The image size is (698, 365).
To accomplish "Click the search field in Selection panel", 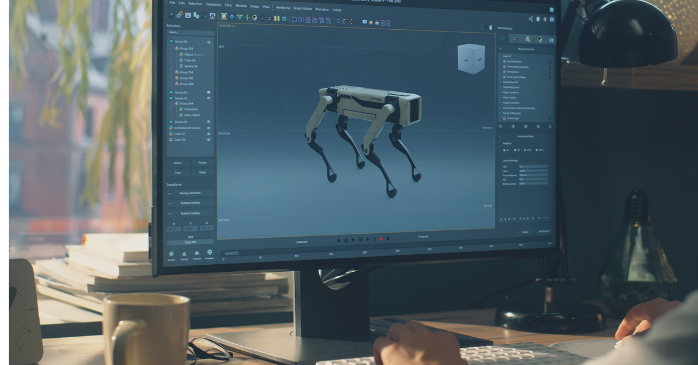I will coord(190,32).
